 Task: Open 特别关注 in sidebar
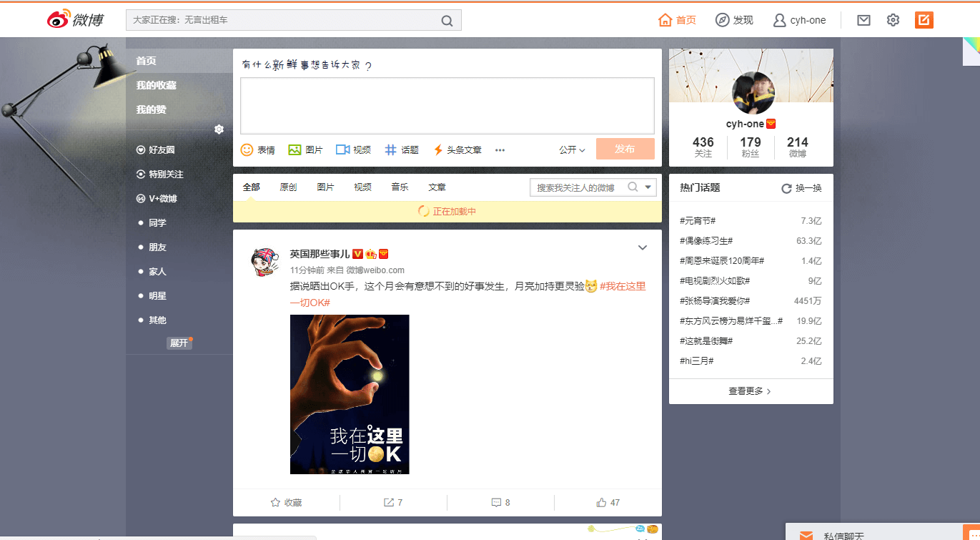pos(160,175)
